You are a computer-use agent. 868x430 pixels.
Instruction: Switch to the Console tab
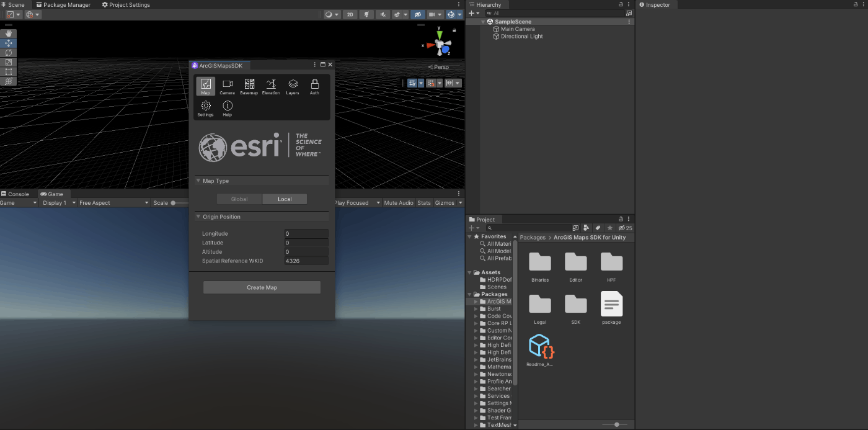(x=15, y=194)
